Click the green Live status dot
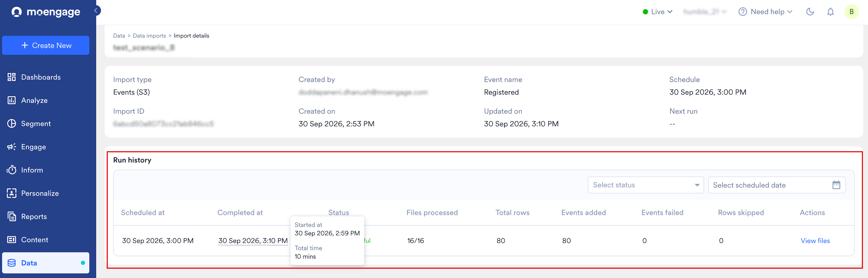868x278 pixels. pos(645,12)
